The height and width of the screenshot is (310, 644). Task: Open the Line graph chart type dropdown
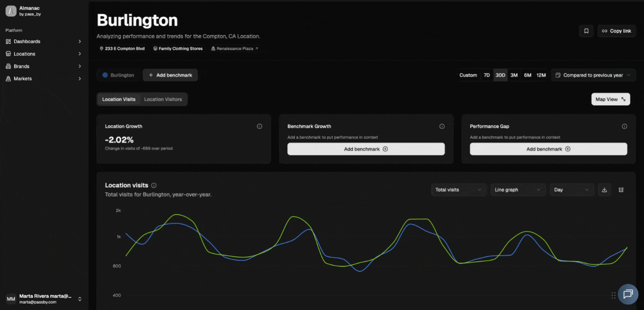point(518,190)
